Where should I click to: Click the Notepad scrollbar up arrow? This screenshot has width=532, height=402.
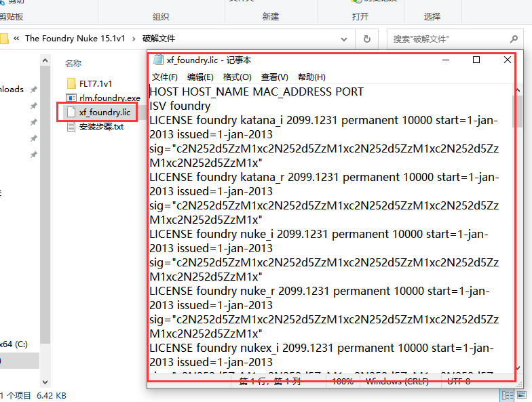coord(518,90)
